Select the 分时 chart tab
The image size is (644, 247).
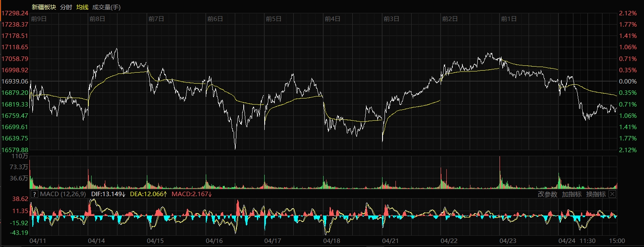[66, 7]
